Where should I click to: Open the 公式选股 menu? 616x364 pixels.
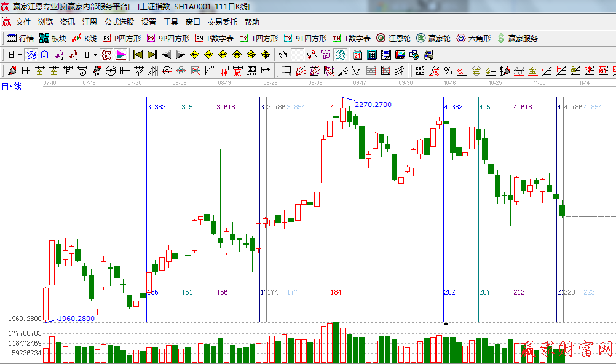[119, 22]
